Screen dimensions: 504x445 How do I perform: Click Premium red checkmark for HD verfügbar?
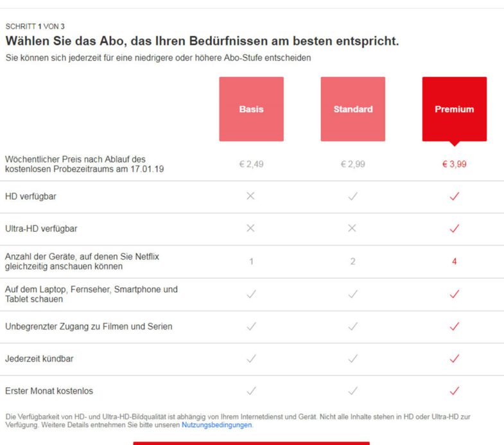coord(455,196)
